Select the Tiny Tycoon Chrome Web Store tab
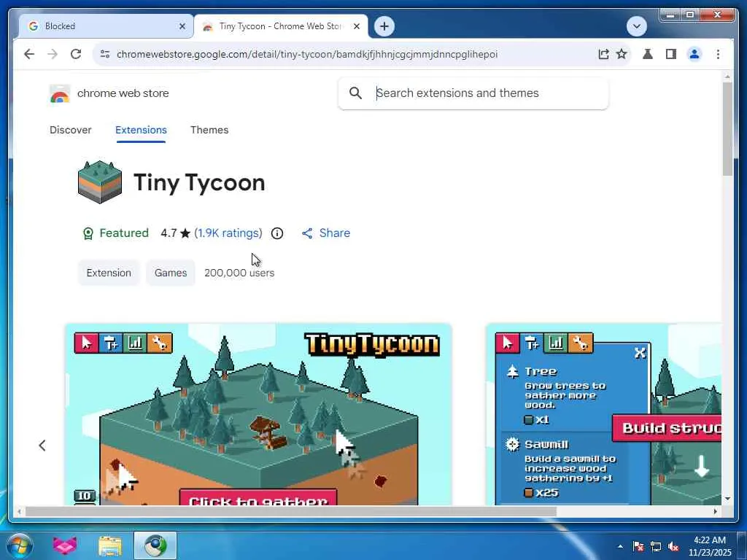 click(x=281, y=26)
